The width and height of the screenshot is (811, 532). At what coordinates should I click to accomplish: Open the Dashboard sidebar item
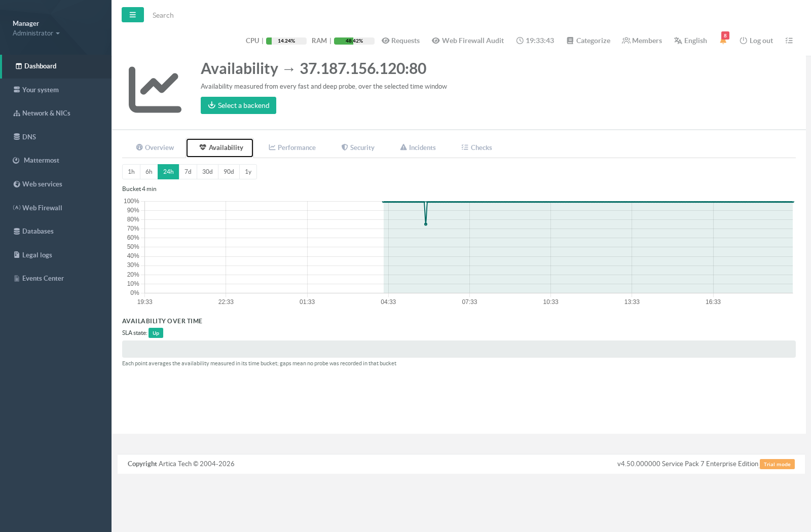tap(56, 66)
